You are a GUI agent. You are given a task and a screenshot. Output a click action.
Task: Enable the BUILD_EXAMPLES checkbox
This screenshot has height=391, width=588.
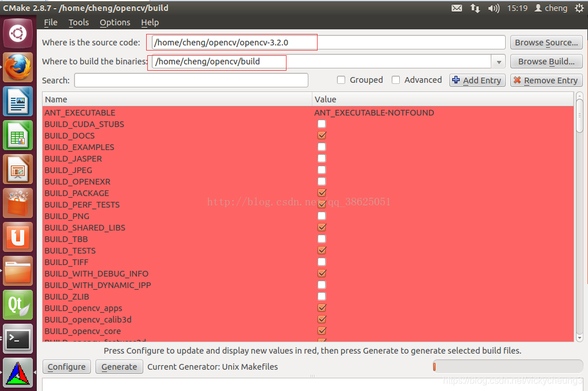[x=322, y=147]
